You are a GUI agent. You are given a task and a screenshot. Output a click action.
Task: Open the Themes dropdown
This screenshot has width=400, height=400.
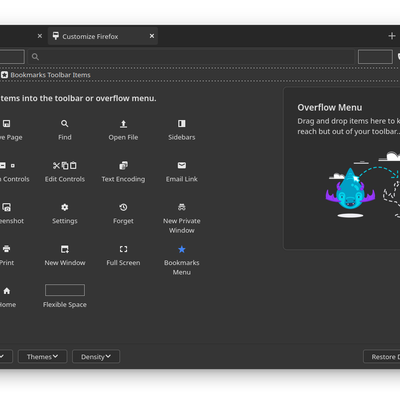43,357
